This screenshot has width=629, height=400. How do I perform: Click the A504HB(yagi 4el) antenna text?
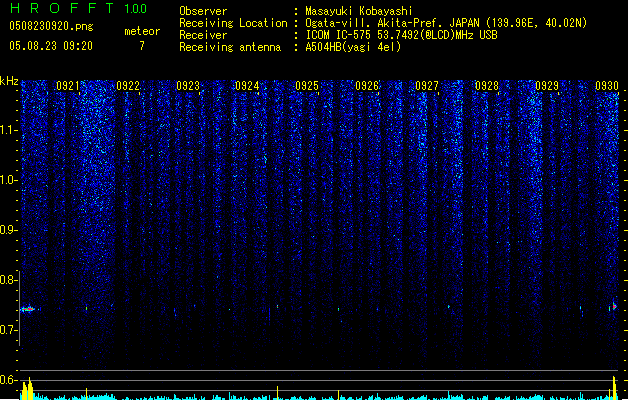pyautogui.click(x=353, y=47)
